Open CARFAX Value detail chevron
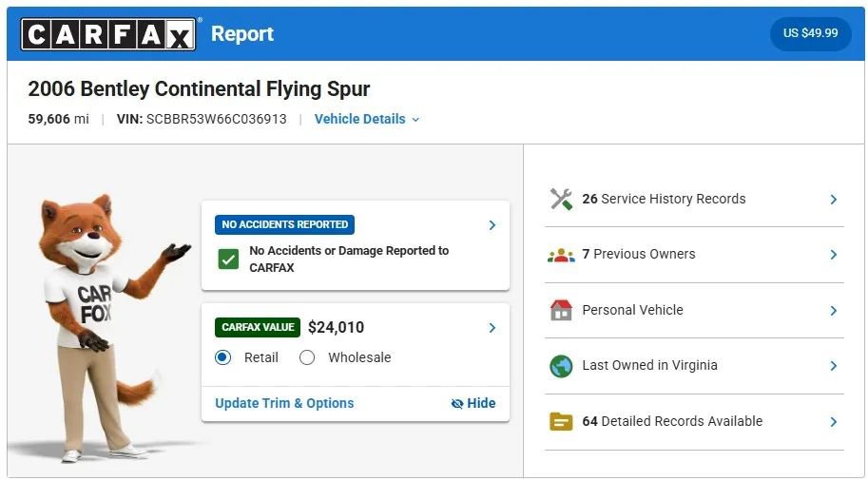 click(x=492, y=328)
